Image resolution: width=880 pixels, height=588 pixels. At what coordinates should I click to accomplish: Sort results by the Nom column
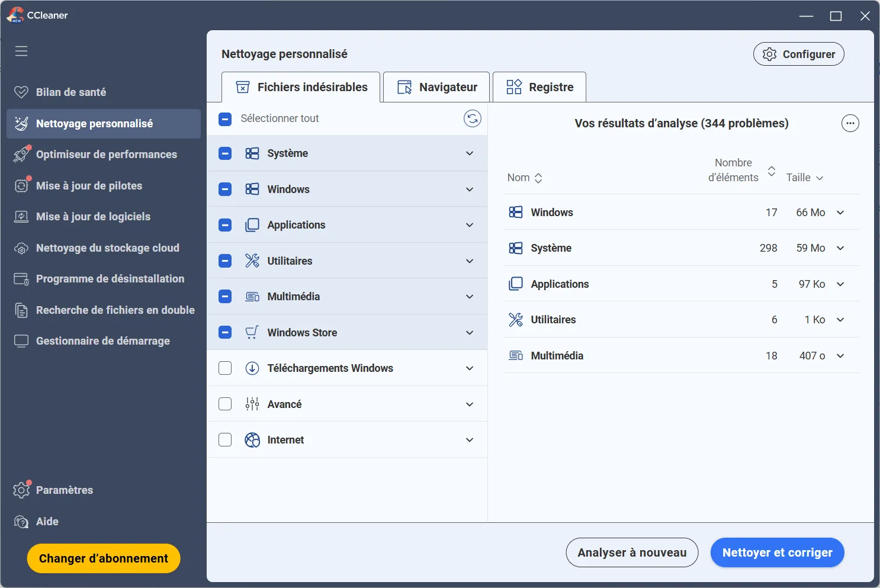525,178
